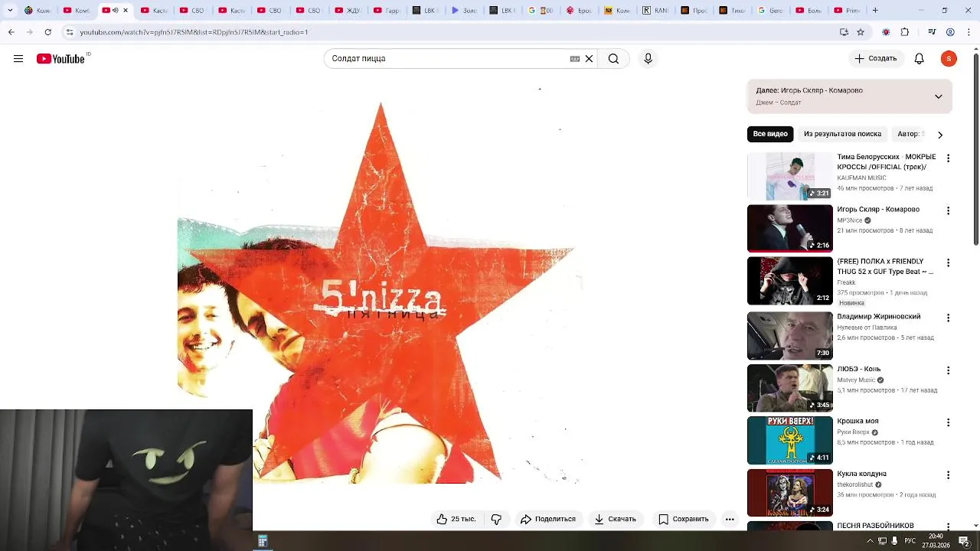The width and height of the screenshot is (980, 551).
Task: Open Chrome profile icon
Action: coord(950,32)
